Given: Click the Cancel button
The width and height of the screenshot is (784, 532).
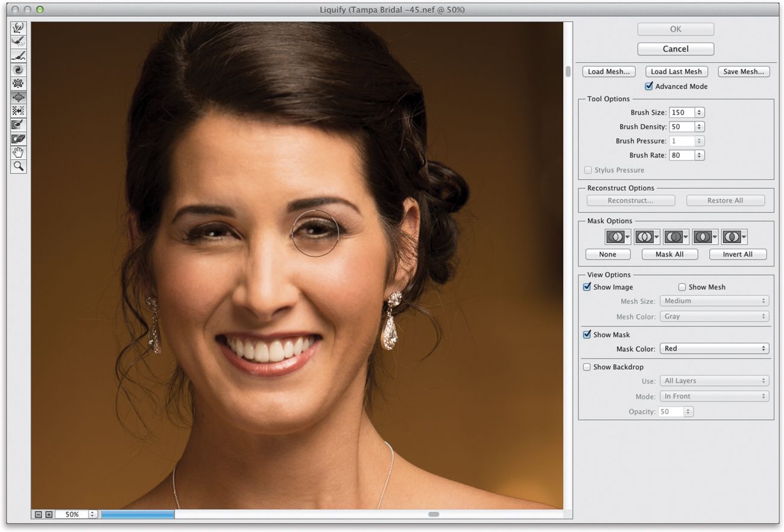Looking at the screenshot, I should (x=675, y=49).
